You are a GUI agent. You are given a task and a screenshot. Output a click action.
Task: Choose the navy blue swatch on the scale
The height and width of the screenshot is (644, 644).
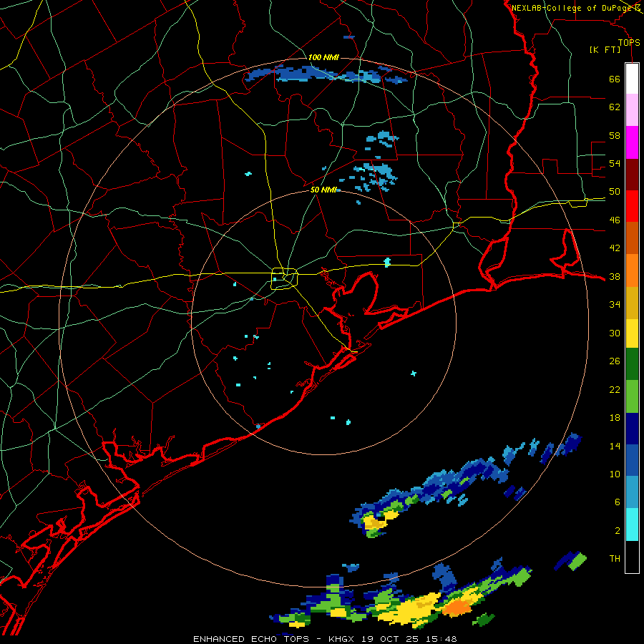tap(632, 429)
